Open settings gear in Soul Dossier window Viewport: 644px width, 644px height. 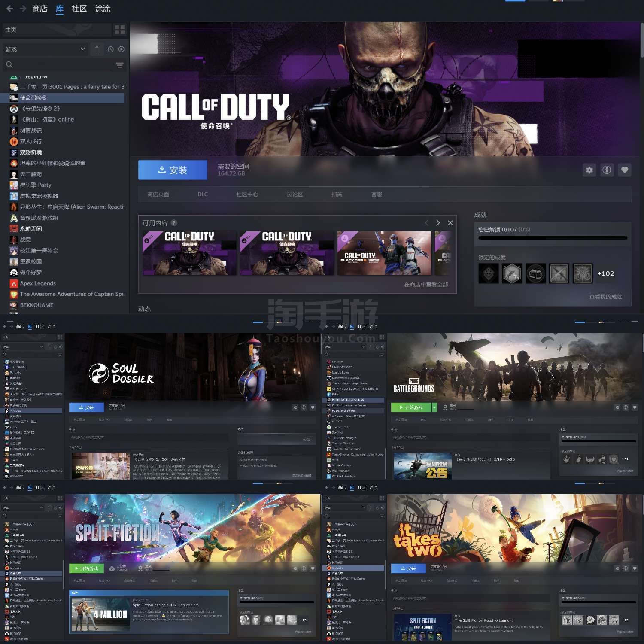click(x=295, y=407)
